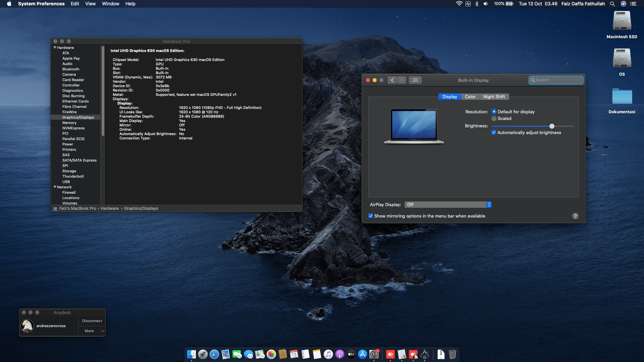This screenshot has height=362, width=644.
Task: Open System Preferences icon in the Dock
Action: [x=374, y=354]
